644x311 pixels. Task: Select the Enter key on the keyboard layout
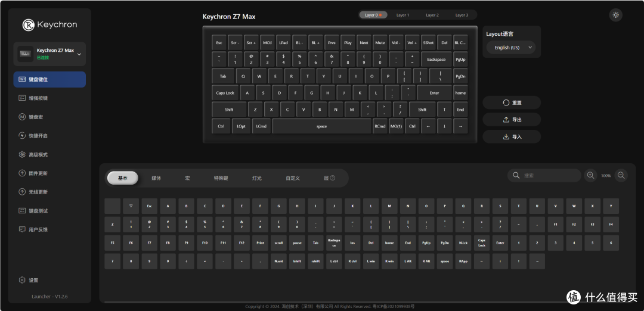(434, 93)
